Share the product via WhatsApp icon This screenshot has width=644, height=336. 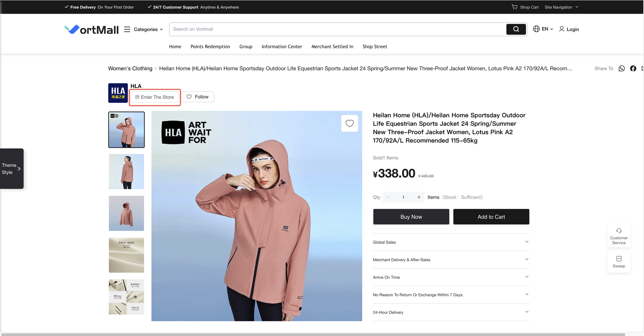(x=621, y=69)
